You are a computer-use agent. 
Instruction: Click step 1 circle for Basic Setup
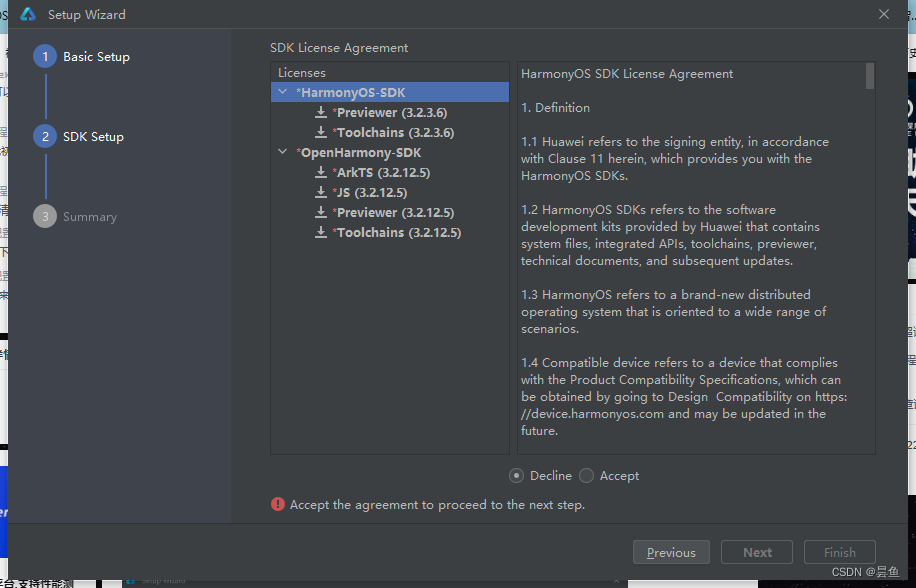point(45,57)
